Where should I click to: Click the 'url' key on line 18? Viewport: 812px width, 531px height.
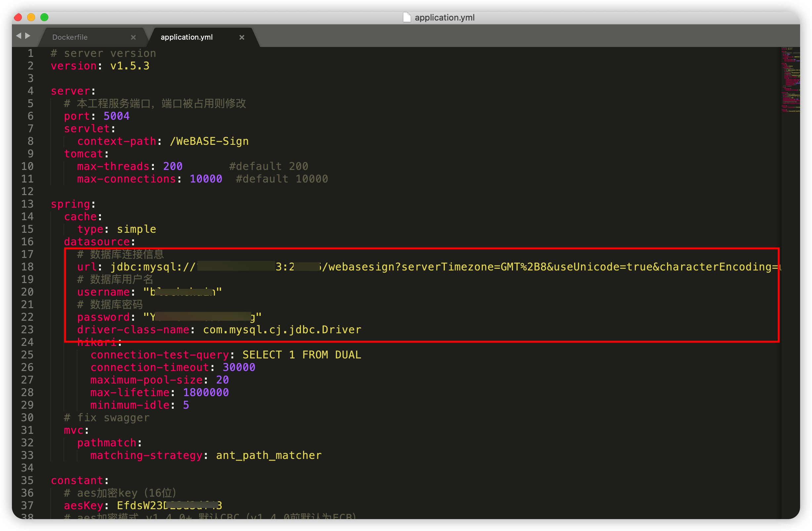click(87, 267)
